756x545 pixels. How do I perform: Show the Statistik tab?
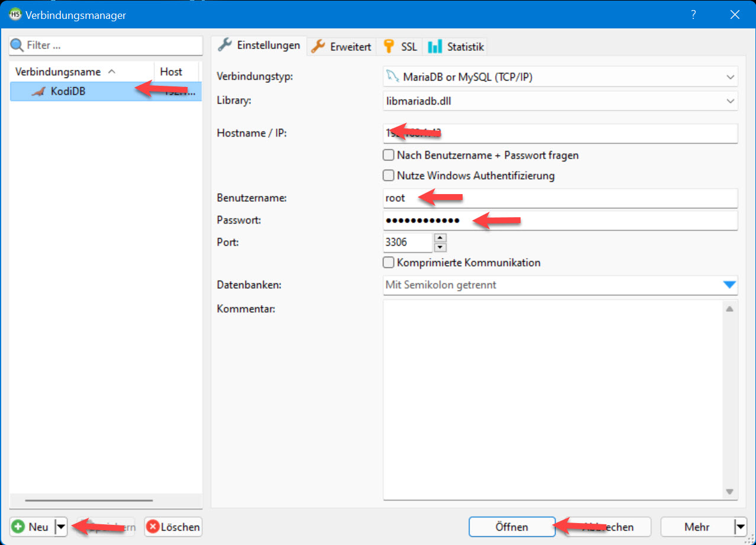click(455, 47)
